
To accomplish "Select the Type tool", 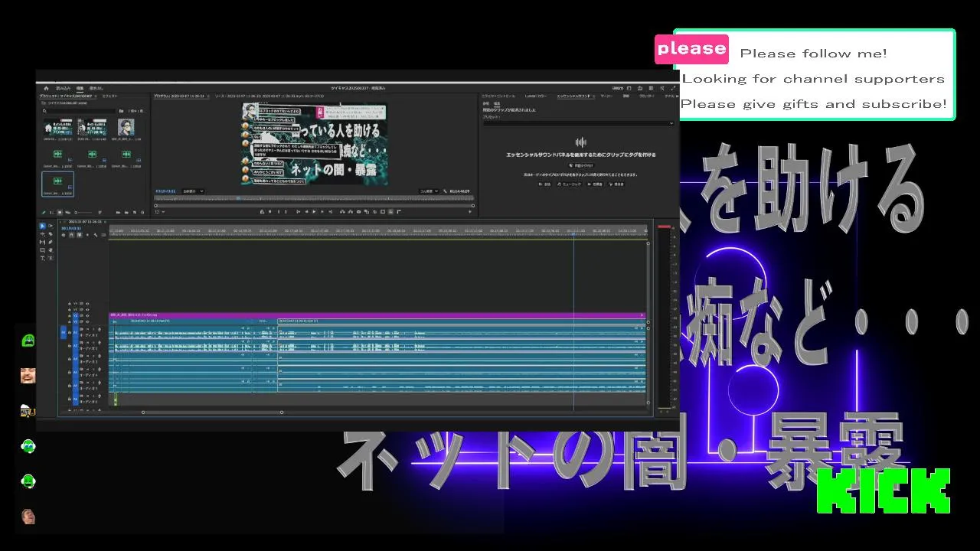I will coord(42,258).
